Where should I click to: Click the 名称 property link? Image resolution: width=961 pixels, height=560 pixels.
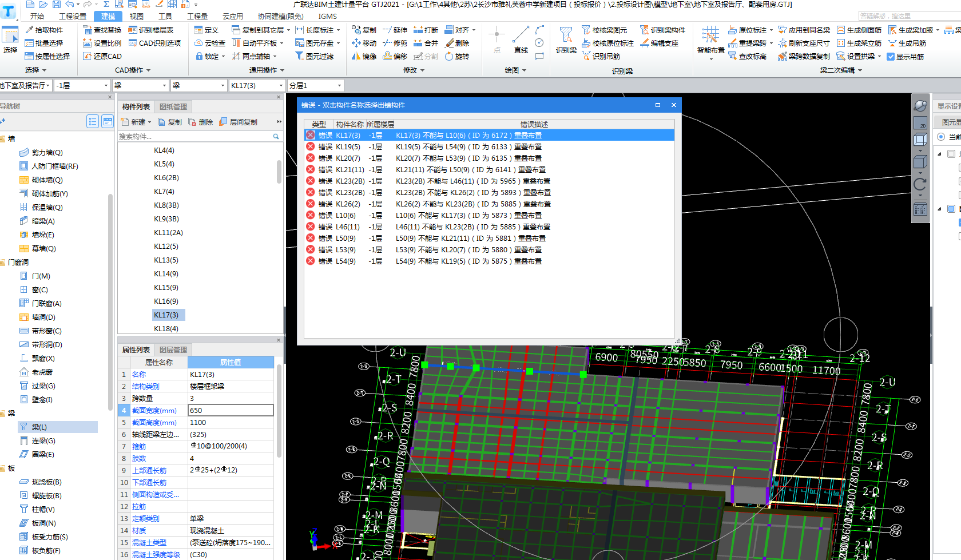[139, 374]
